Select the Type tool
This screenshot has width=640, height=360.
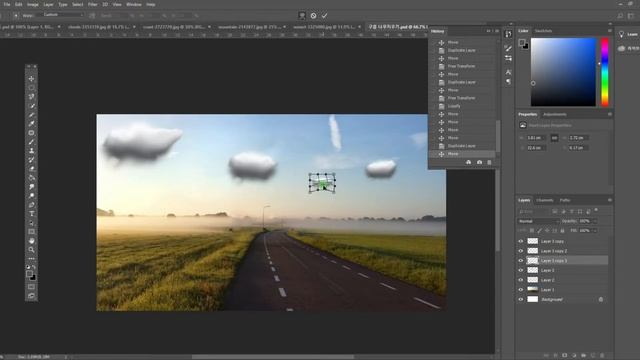click(x=31, y=213)
